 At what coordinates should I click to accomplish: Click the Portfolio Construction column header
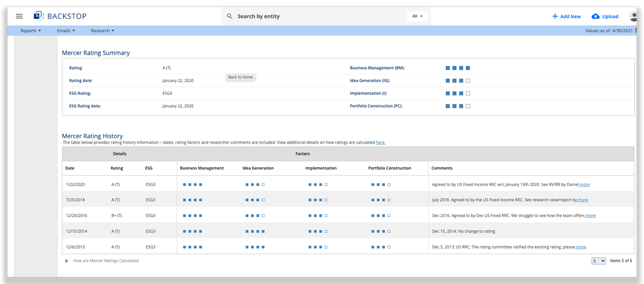[390, 168]
